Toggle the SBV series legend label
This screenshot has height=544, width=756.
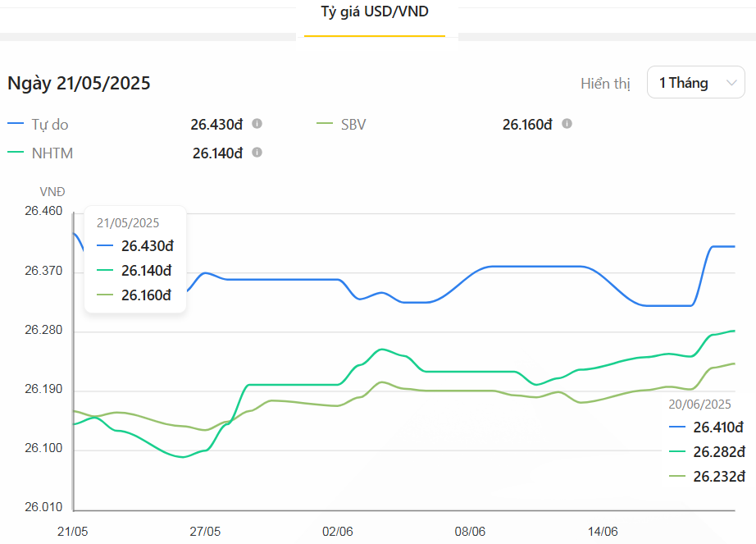pos(353,125)
